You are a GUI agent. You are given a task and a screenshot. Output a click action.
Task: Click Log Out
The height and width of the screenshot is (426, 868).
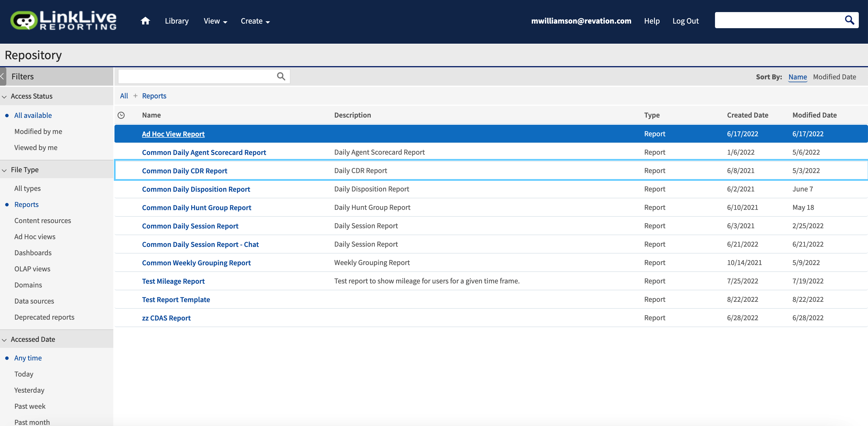(x=685, y=21)
